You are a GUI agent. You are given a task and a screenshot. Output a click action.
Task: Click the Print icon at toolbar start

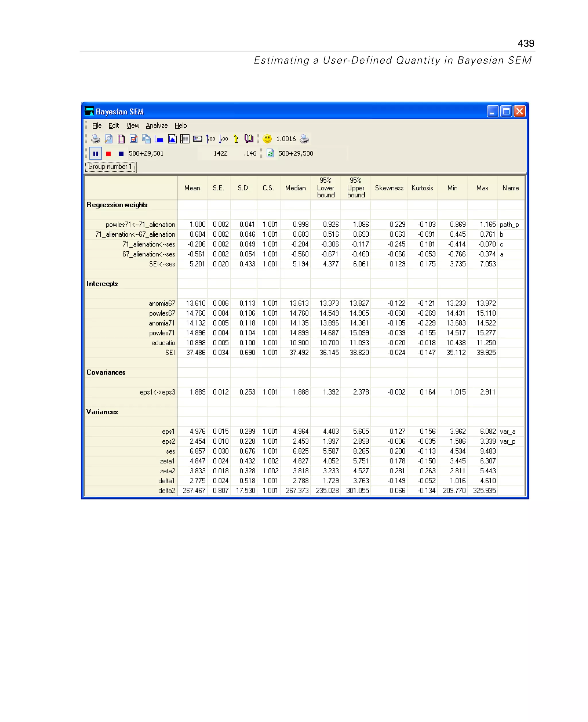[x=96, y=139]
